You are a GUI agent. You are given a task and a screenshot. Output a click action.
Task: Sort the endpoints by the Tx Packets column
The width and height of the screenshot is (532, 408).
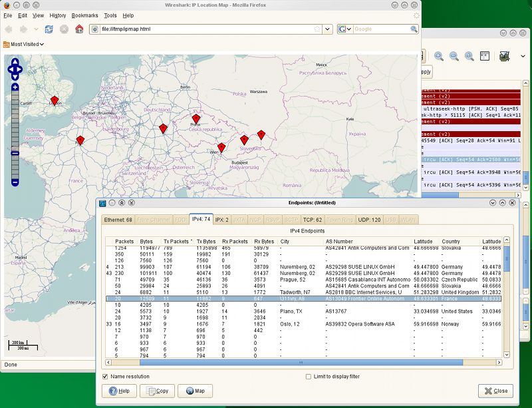click(x=178, y=242)
